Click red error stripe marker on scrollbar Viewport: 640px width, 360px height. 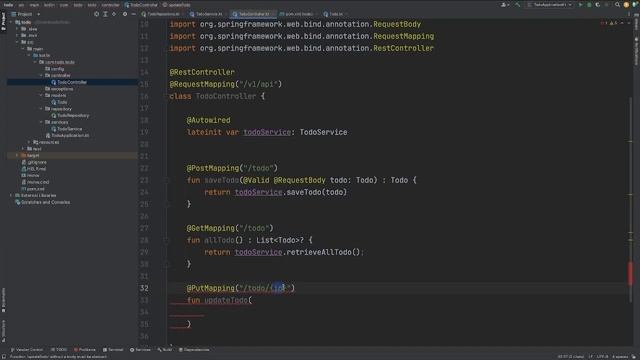[x=630, y=273]
